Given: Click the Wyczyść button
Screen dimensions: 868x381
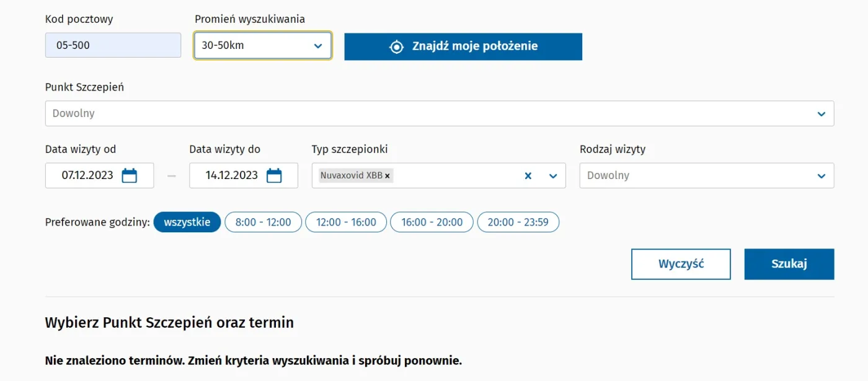Looking at the screenshot, I should (681, 264).
